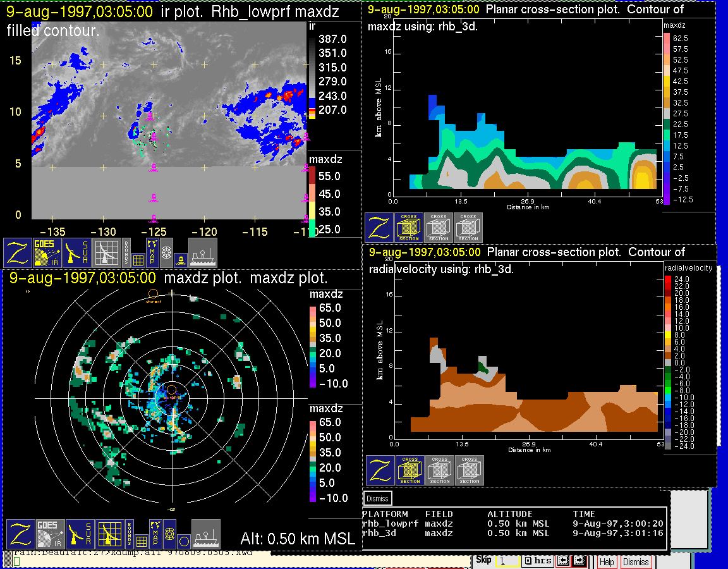Screen dimensions: 728x569
Task: Dismiss the platform info overlay
Action: pos(377,499)
